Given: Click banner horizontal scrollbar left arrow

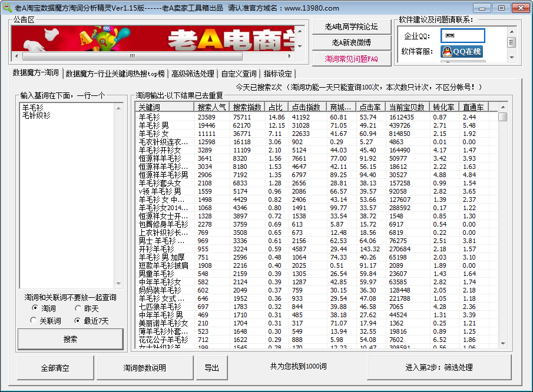Looking at the screenshot, I should coord(16,56).
